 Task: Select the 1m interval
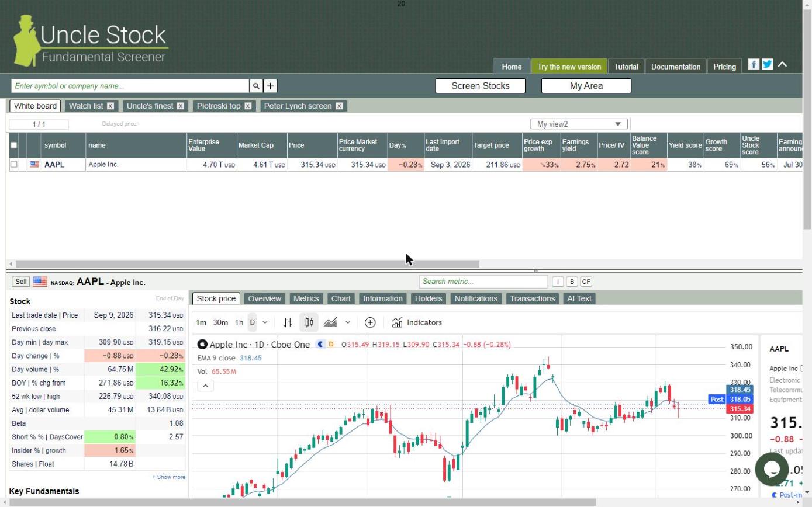pyautogui.click(x=201, y=322)
